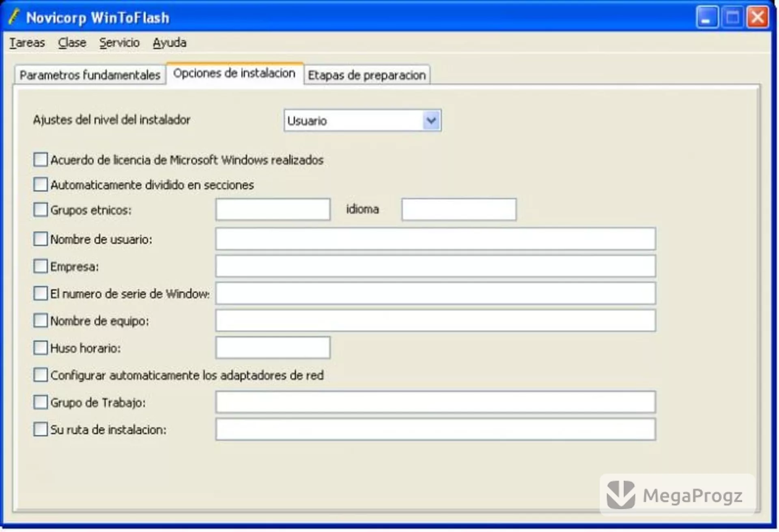Enable the Empresa checkbox
Screen dimensions: 779x532
point(41,266)
